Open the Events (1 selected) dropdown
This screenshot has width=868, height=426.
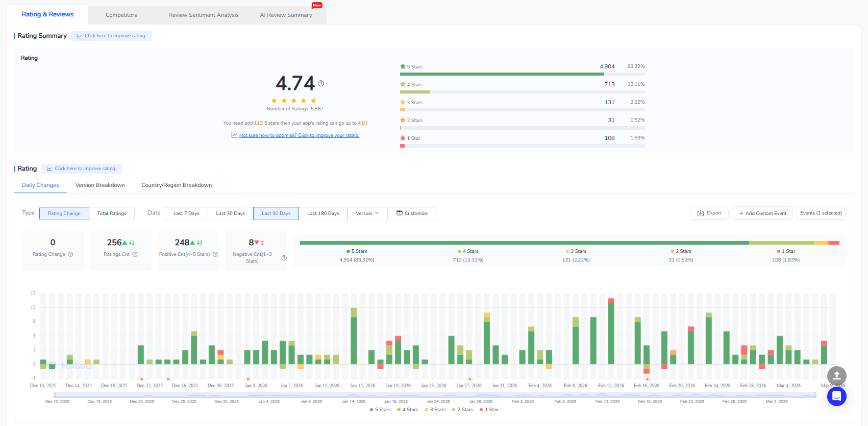pyautogui.click(x=821, y=213)
